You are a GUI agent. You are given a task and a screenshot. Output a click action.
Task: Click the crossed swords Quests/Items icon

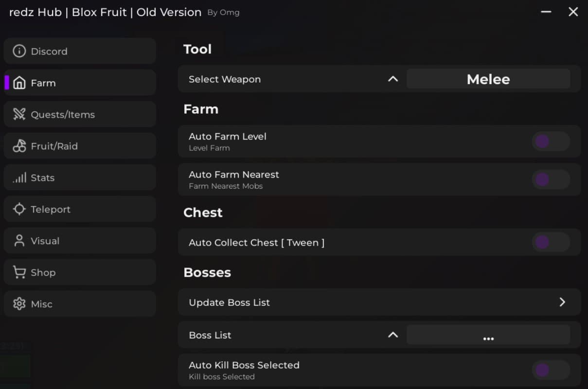(19, 115)
